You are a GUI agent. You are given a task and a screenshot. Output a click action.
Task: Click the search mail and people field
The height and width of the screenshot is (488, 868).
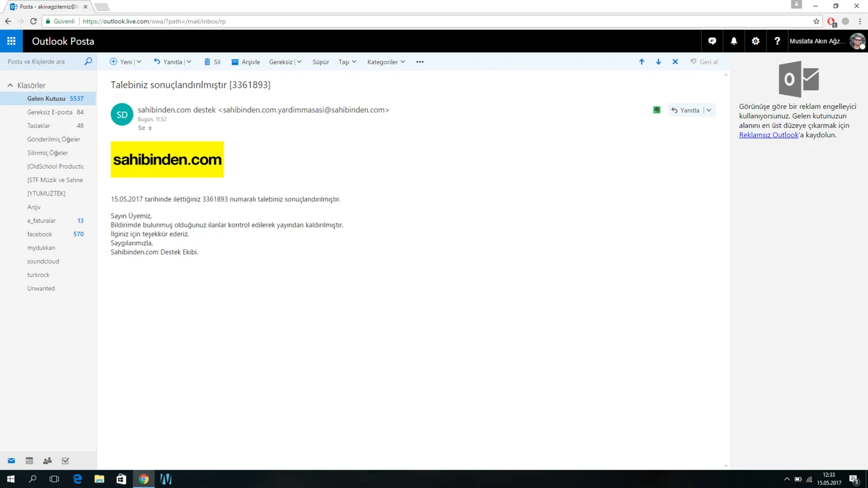coord(43,62)
